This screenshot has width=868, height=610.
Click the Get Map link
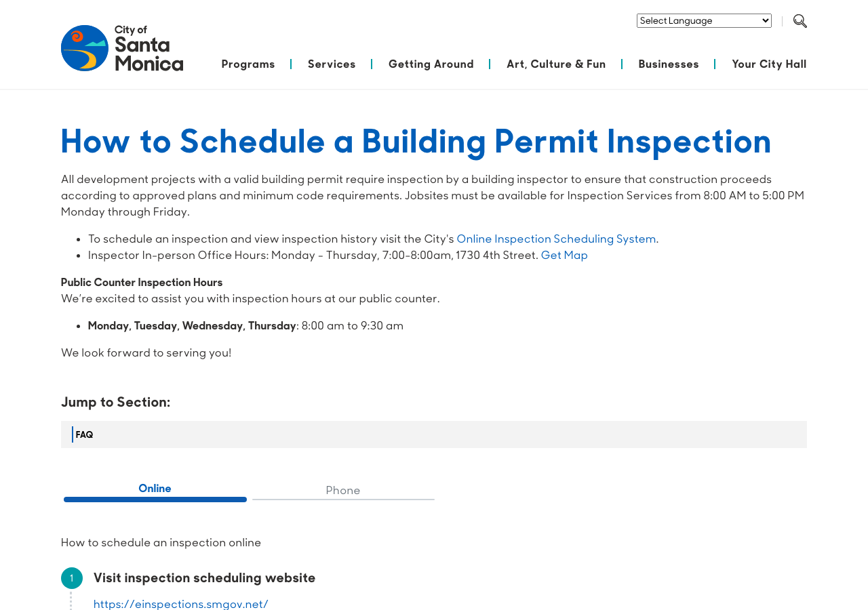pyautogui.click(x=564, y=255)
